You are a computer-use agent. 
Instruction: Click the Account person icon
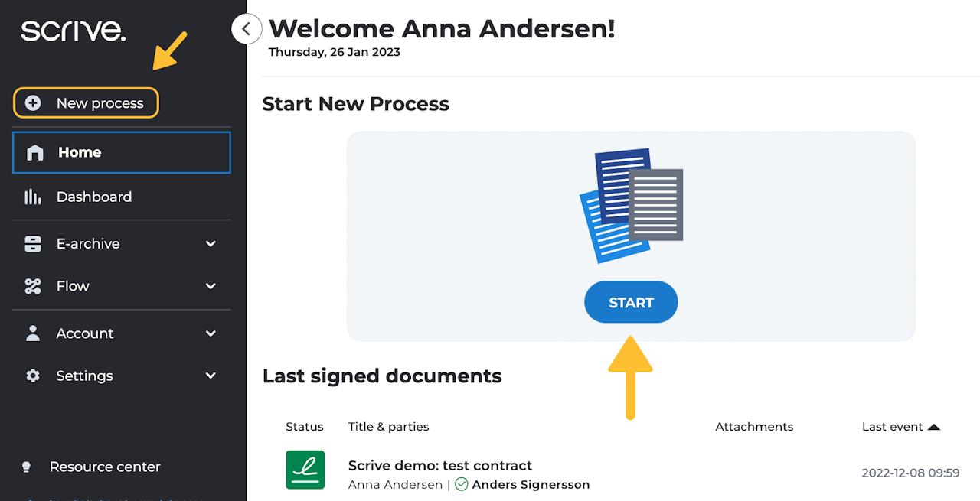click(x=33, y=333)
